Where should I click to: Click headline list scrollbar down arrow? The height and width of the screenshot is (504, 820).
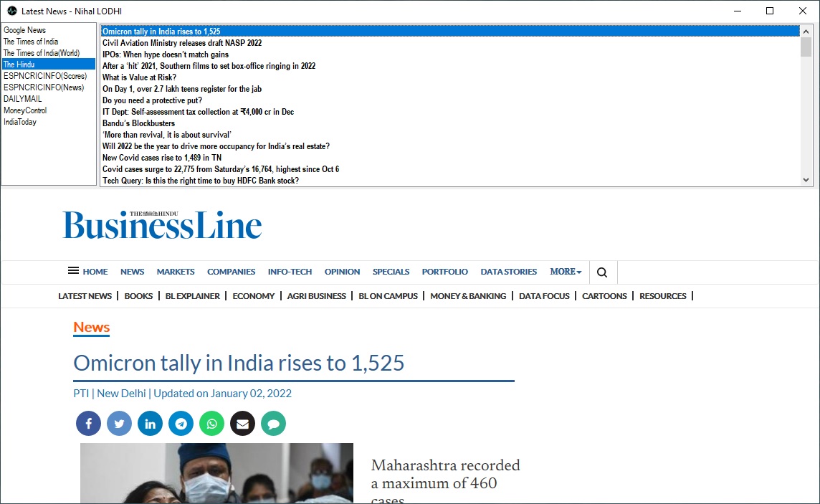(806, 180)
